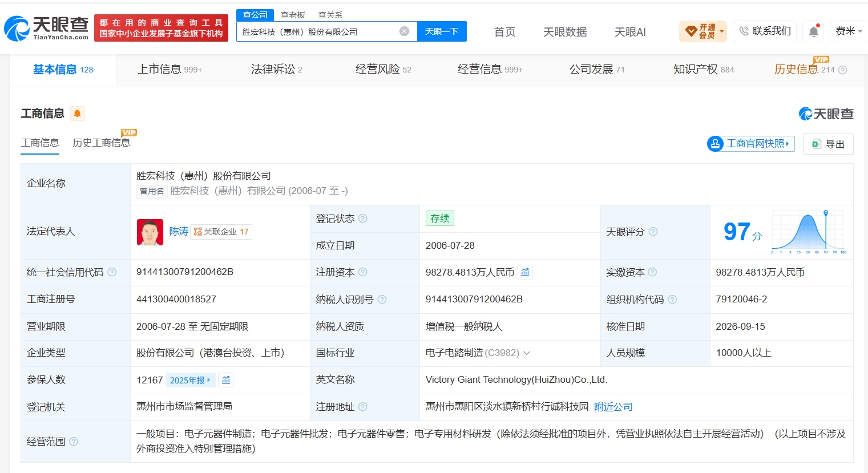Image resolution: width=868 pixels, height=473 pixels.
Task: Open legal representative 陈涛 link
Action: click(179, 232)
